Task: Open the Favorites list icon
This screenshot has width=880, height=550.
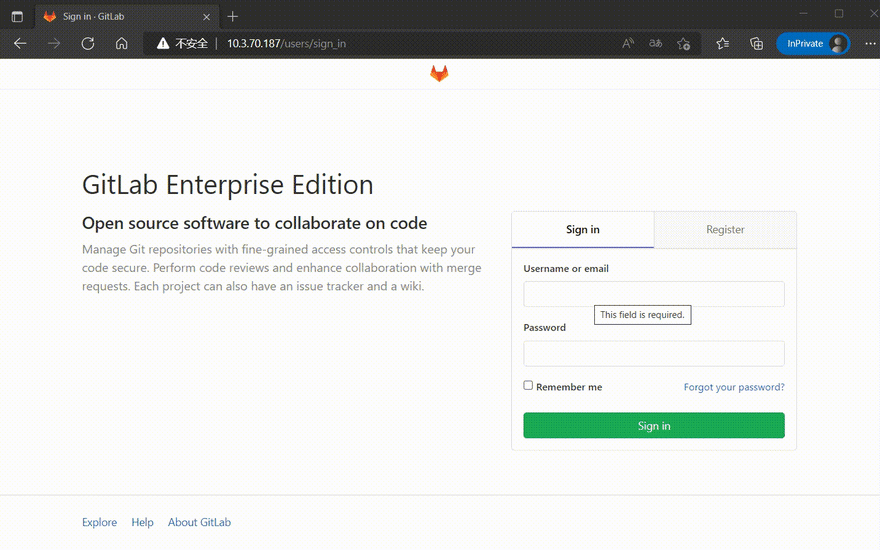Action: [x=723, y=43]
